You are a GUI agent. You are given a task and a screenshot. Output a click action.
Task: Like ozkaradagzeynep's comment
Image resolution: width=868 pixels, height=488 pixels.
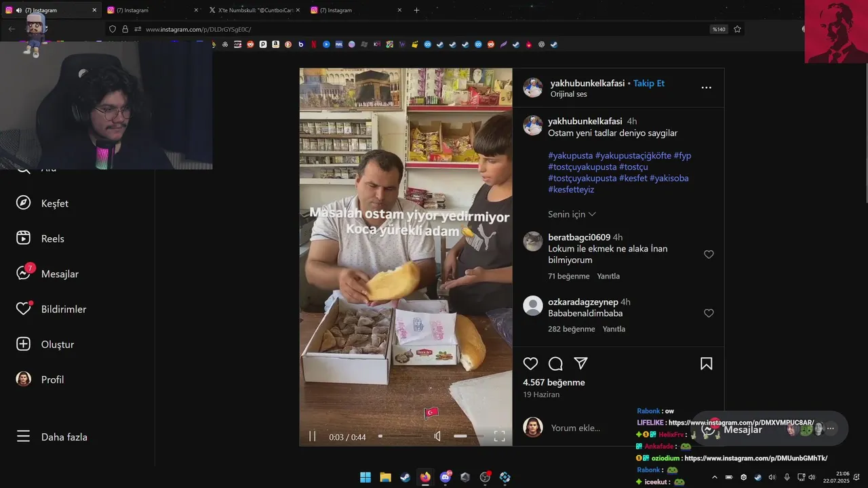pos(709,313)
